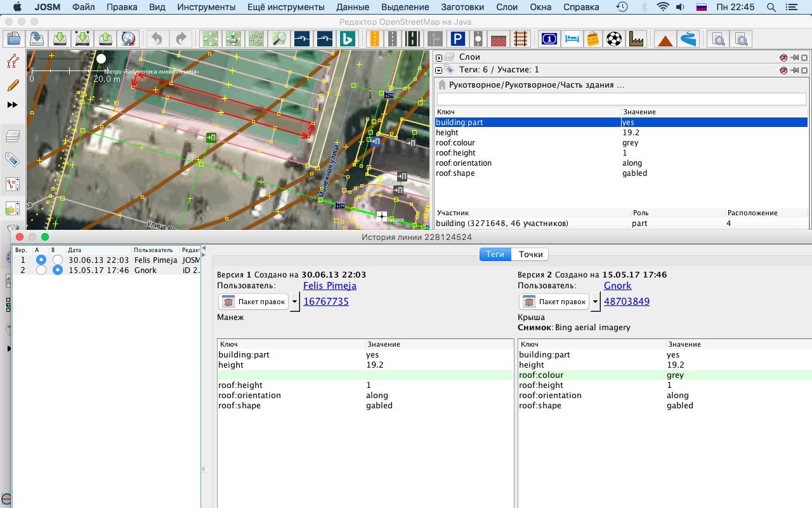Open changeset dropdown arrow for version 2
The width and height of the screenshot is (812, 508).
click(x=595, y=302)
